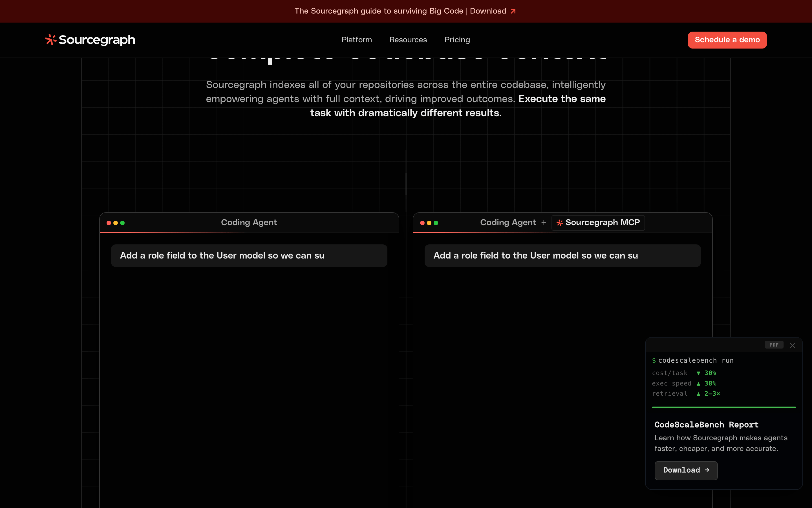Click the Coding Agent title of the left window
This screenshot has height=508, width=812.
249,222
